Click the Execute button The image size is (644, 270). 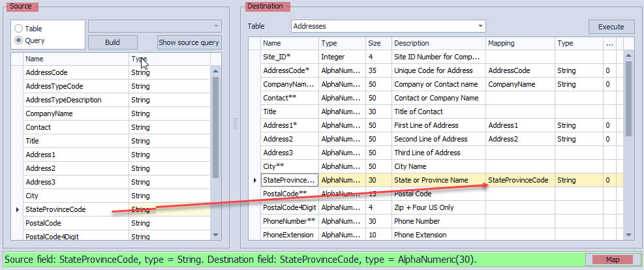pos(611,27)
